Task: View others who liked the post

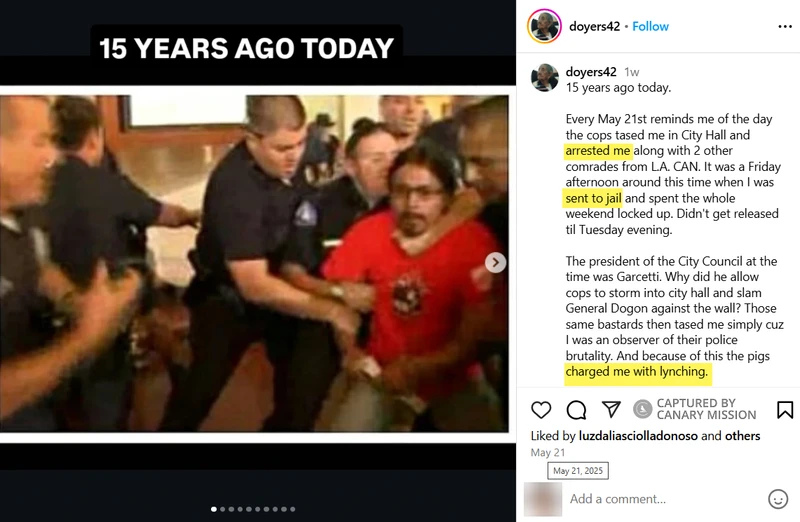Action: pos(742,436)
